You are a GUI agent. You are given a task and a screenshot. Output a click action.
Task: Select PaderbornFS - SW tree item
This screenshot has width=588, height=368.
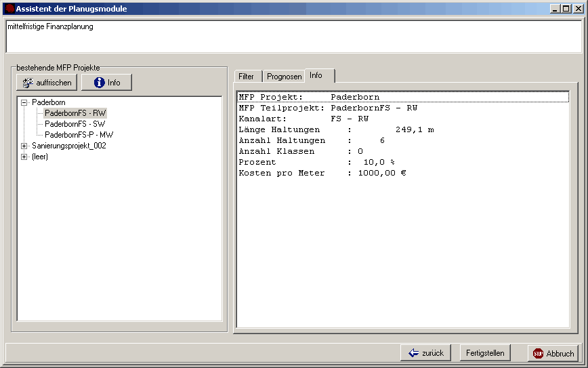point(75,124)
